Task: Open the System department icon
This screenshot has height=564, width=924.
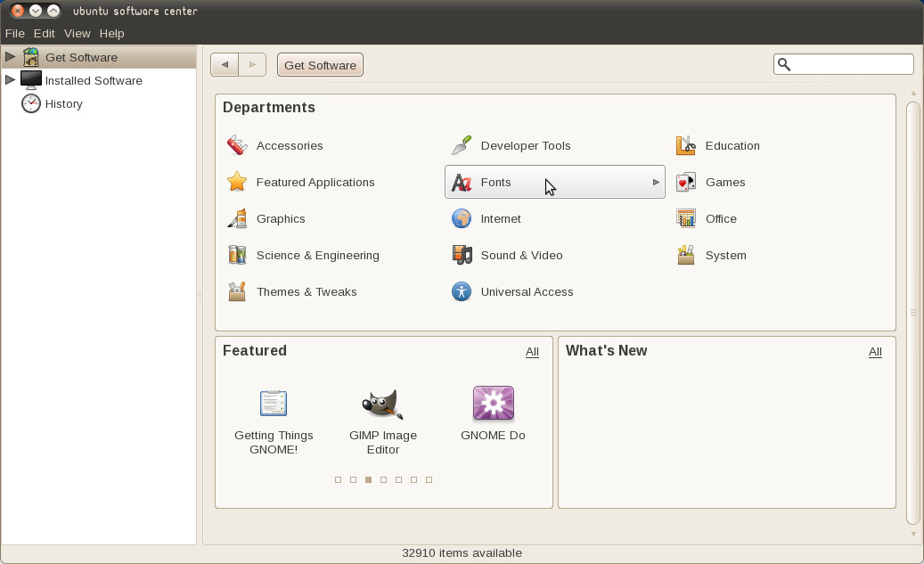Action: pyautogui.click(x=686, y=255)
